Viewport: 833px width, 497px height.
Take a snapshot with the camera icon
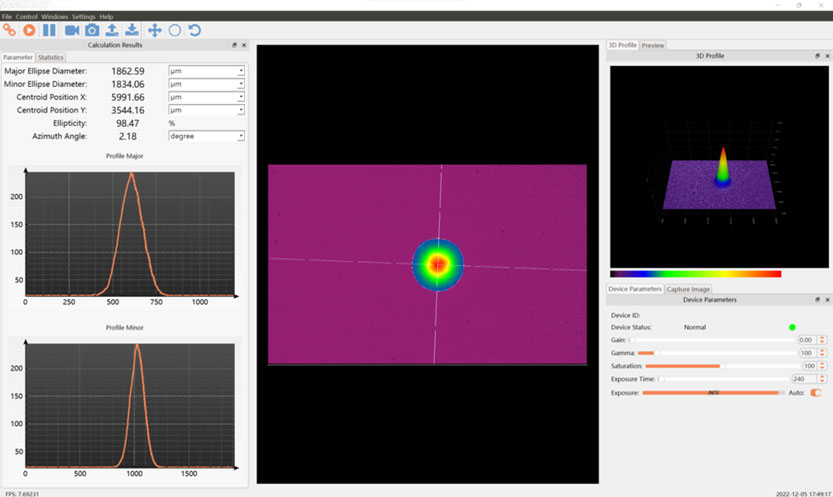(92, 30)
